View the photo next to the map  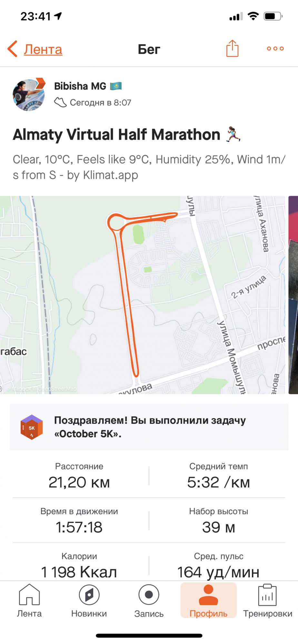point(293,295)
